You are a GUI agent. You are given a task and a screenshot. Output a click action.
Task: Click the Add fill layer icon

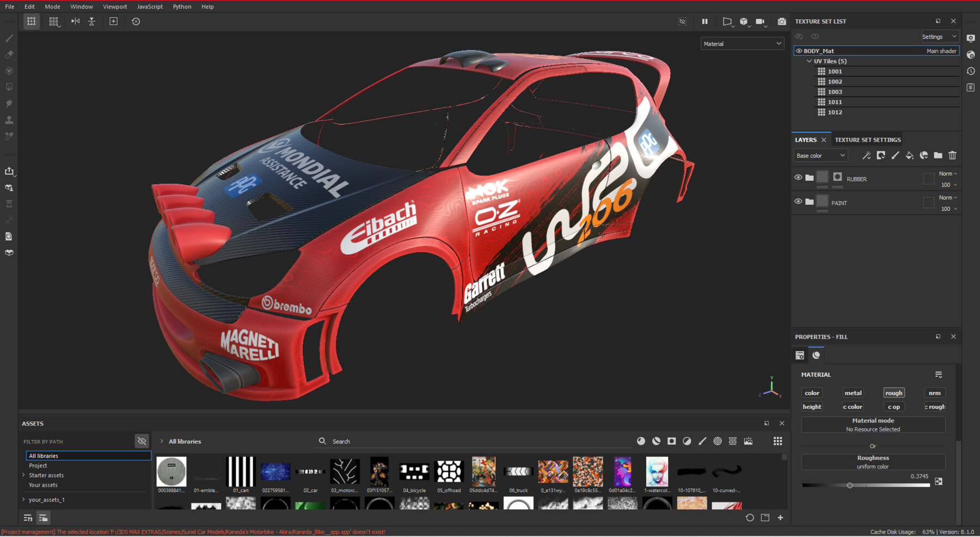click(x=909, y=155)
